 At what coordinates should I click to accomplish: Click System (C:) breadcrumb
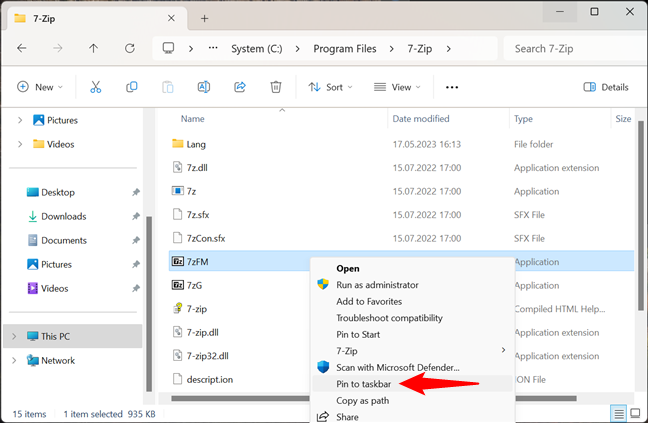coord(257,49)
